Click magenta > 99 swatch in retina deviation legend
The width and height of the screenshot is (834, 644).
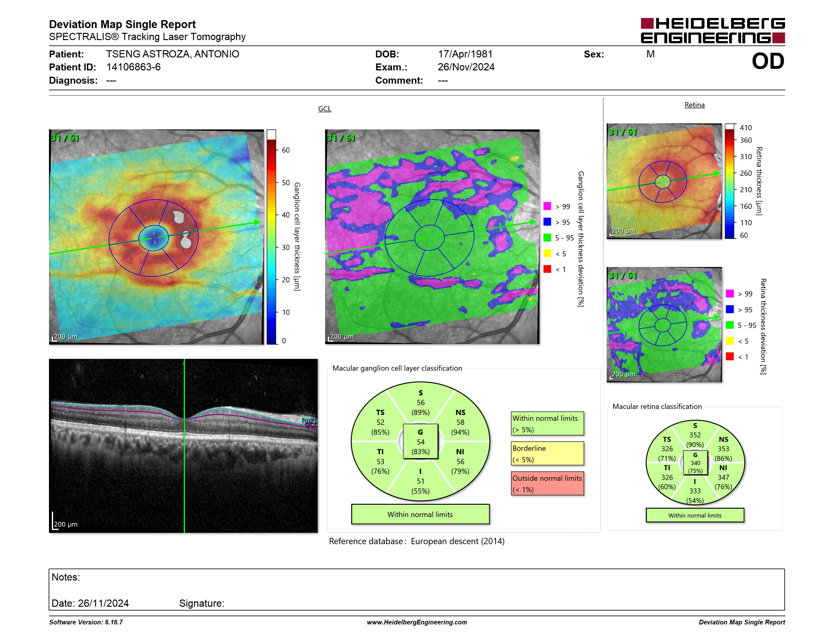[x=730, y=293]
